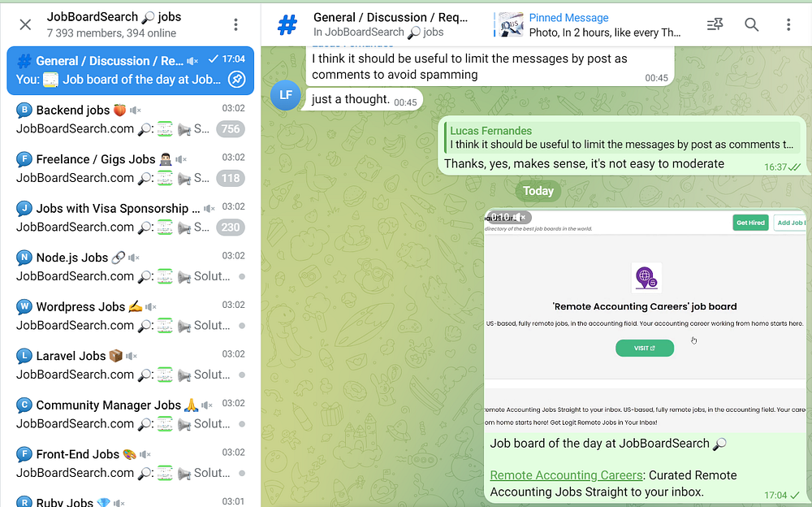Open the Remote Accounting Careers link

point(566,474)
